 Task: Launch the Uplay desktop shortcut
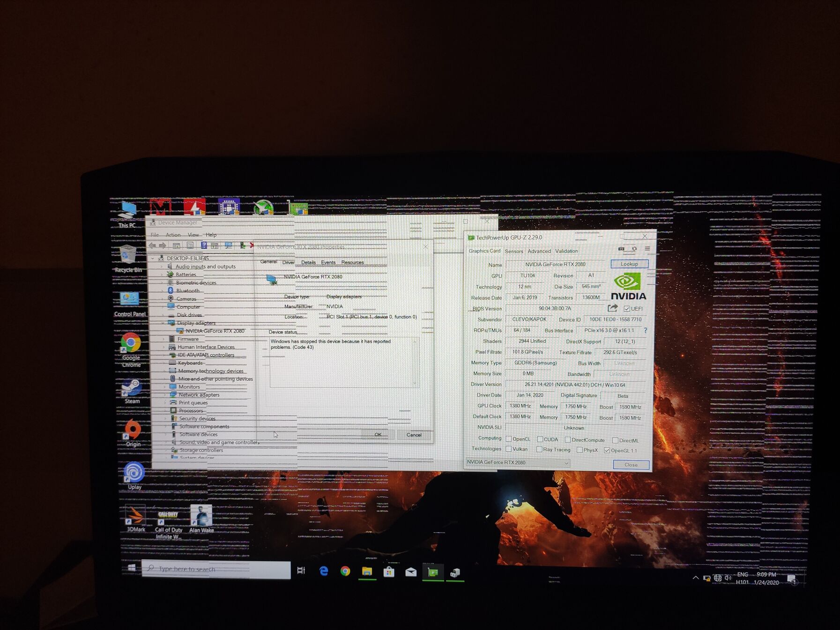(x=134, y=475)
